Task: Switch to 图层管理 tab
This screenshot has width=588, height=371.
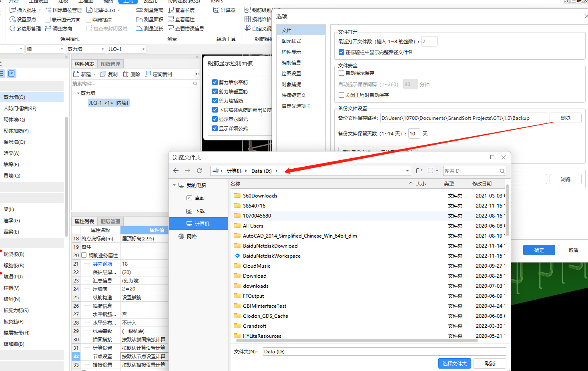Action: (x=110, y=221)
